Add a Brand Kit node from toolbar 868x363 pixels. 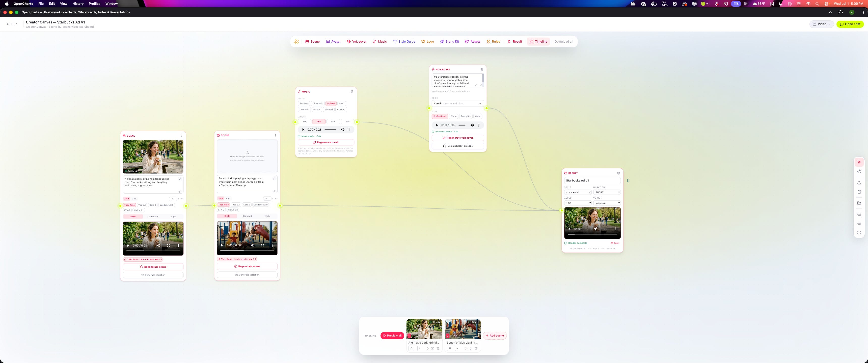(x=449, y=42)
